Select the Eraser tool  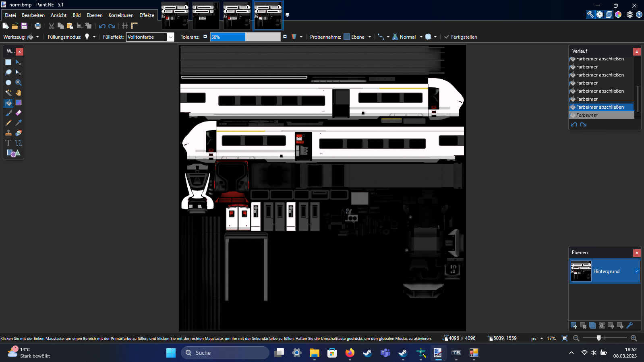19,113
